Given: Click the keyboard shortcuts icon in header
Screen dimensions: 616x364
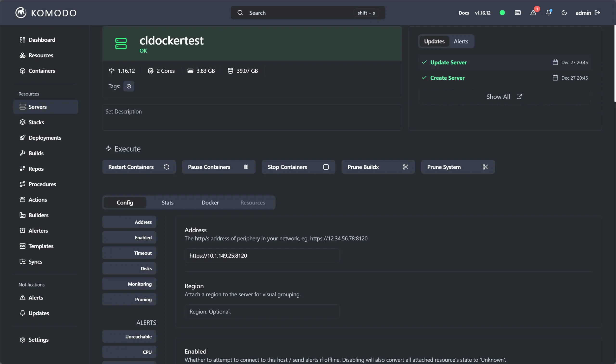Looking at the screenshot, I should [x=518, y=13].
